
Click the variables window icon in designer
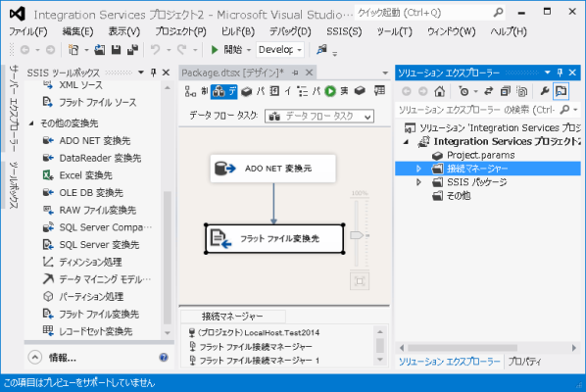tap(379, 91)
